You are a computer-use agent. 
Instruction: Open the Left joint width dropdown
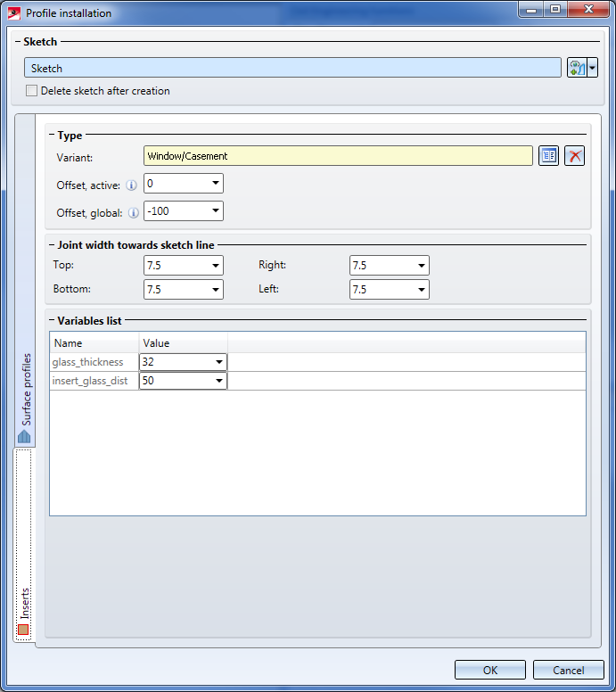coord(422,290)
